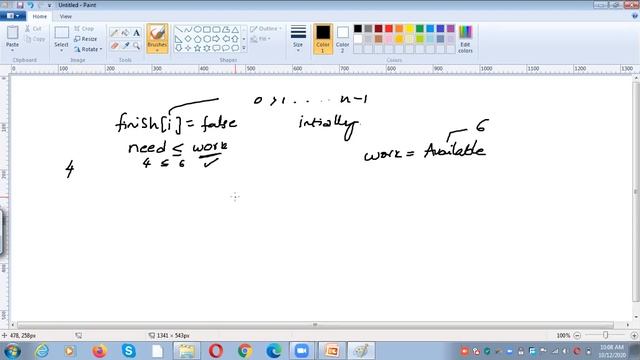This screenshot has width=640, height=360.
Task: Click the vertical canvas scrollbar
Action: [x=636, y=192]
